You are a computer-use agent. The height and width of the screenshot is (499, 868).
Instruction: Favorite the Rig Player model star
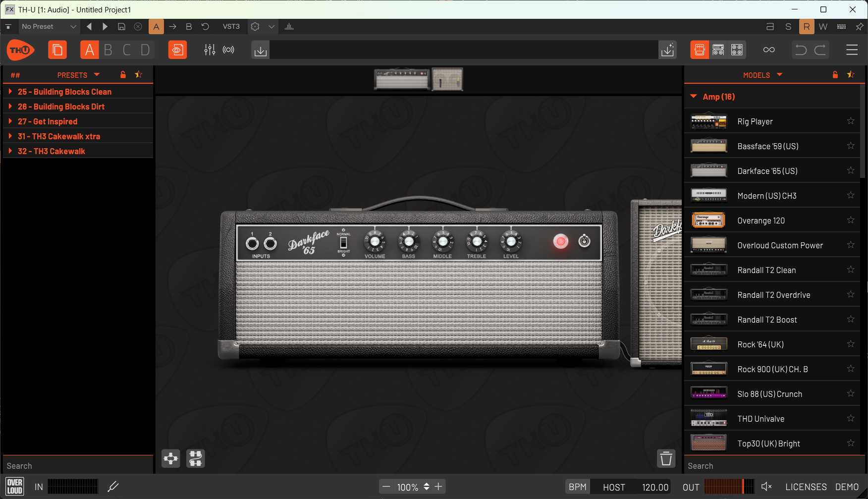(851, 121)
